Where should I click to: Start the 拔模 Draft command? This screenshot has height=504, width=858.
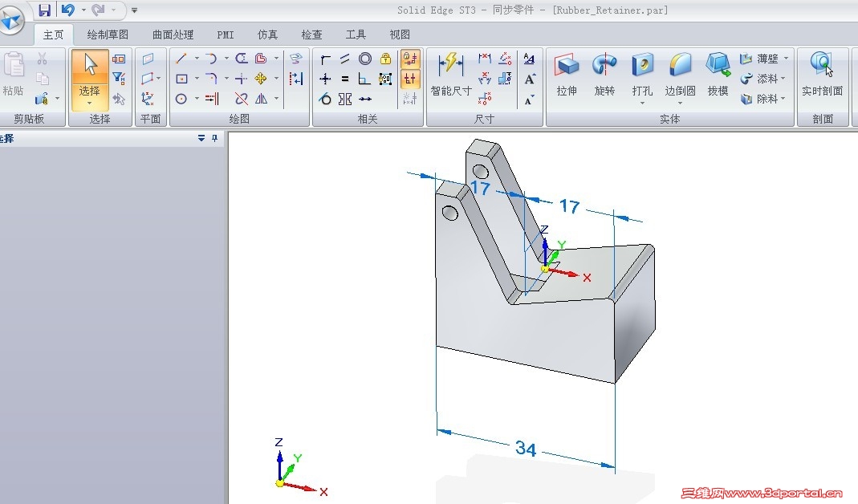718,75
